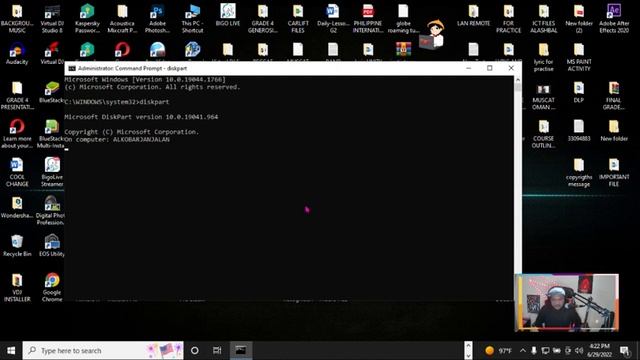The image size is (640, 360).
Task: Open the BACKGROUND MUSIC folder on desktop
Action: (x=17, y=18)
